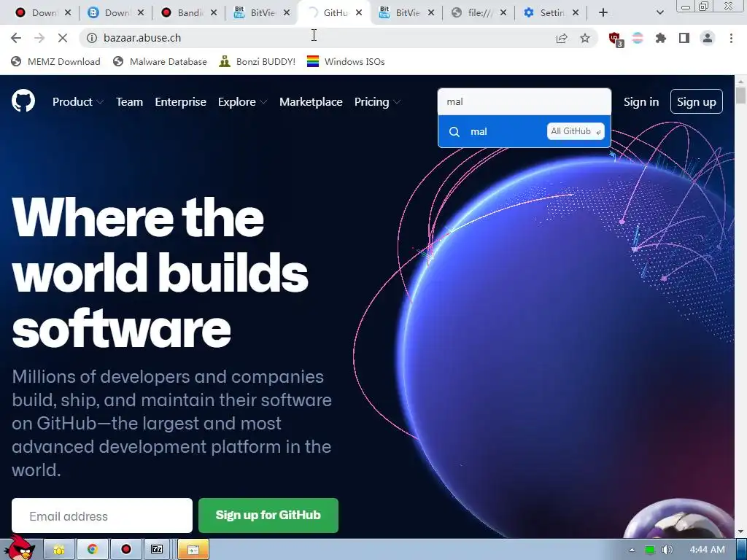Open the uBlock Origin extension icon
Image resolution: width=747 pixels, height=560 pixels.
click(x=616, y=39)
